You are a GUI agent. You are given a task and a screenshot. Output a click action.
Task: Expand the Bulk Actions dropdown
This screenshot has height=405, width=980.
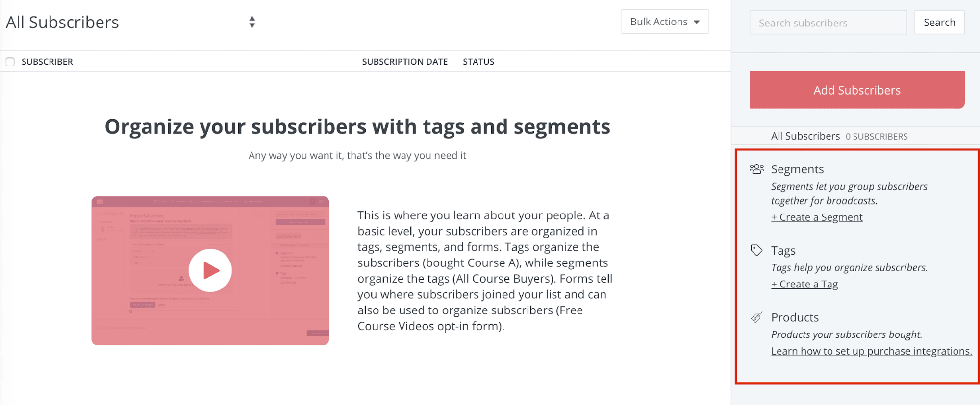(665, 22)
